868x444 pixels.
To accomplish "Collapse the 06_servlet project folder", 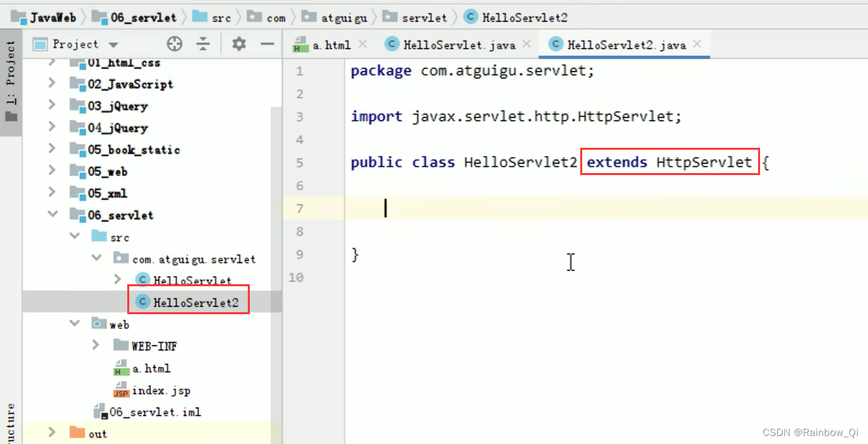I will point(53,214).
